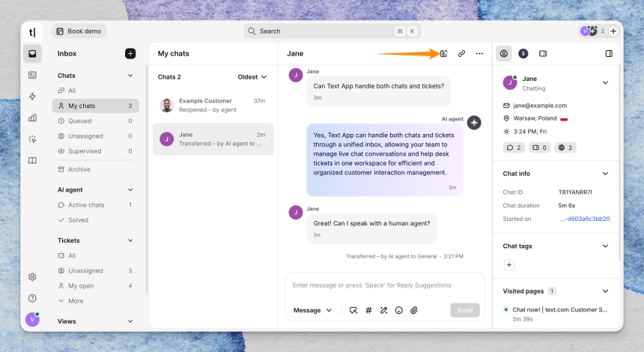
Task: Open the Automation lightning icon
Action: pos(32,97)
